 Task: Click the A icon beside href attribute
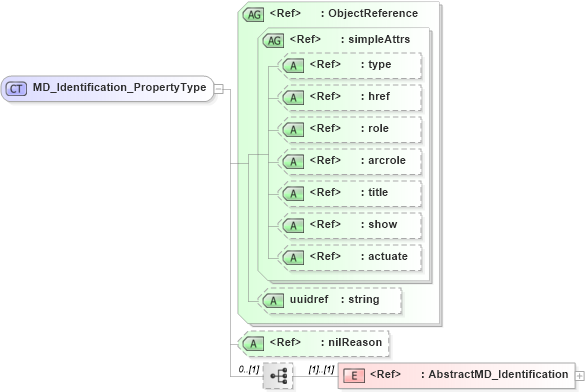click(293, 98)
